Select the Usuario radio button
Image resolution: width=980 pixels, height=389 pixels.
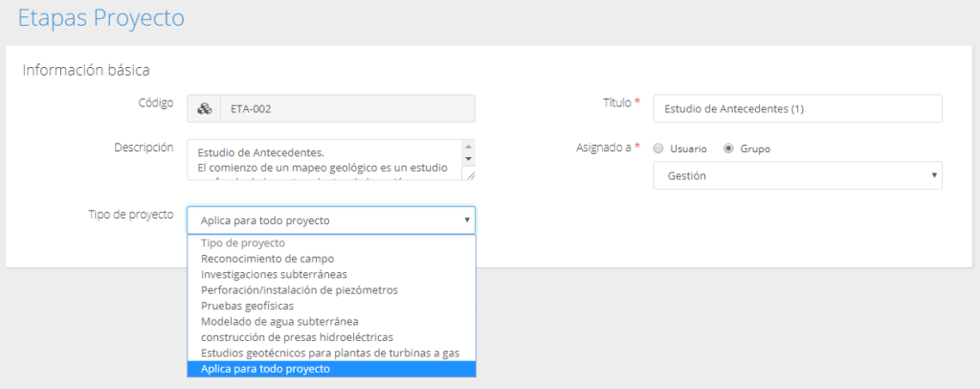[658, 149]
